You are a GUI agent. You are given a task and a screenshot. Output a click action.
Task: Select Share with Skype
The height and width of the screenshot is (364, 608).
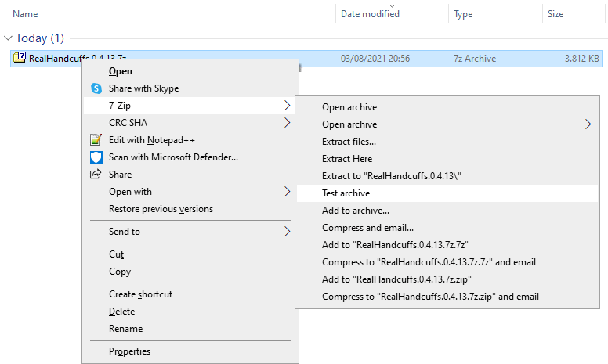point(190,88)
